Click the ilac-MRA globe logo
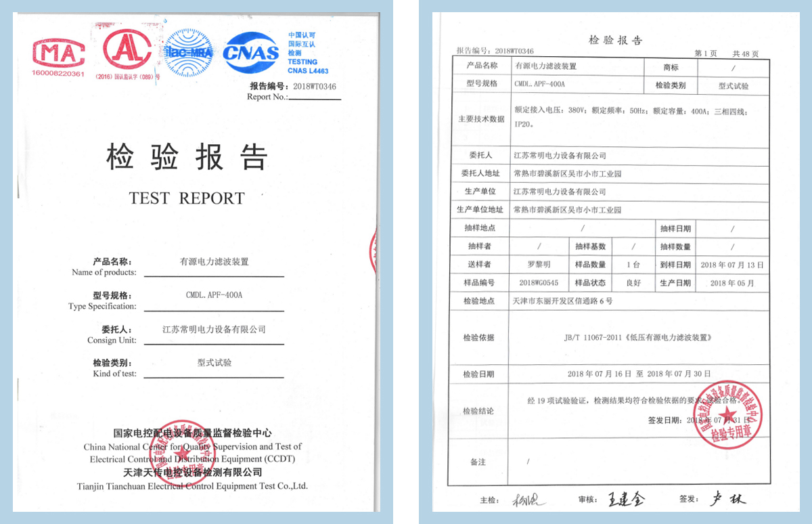Viewport: 812px width, 524px height. [x=189, y=51]
